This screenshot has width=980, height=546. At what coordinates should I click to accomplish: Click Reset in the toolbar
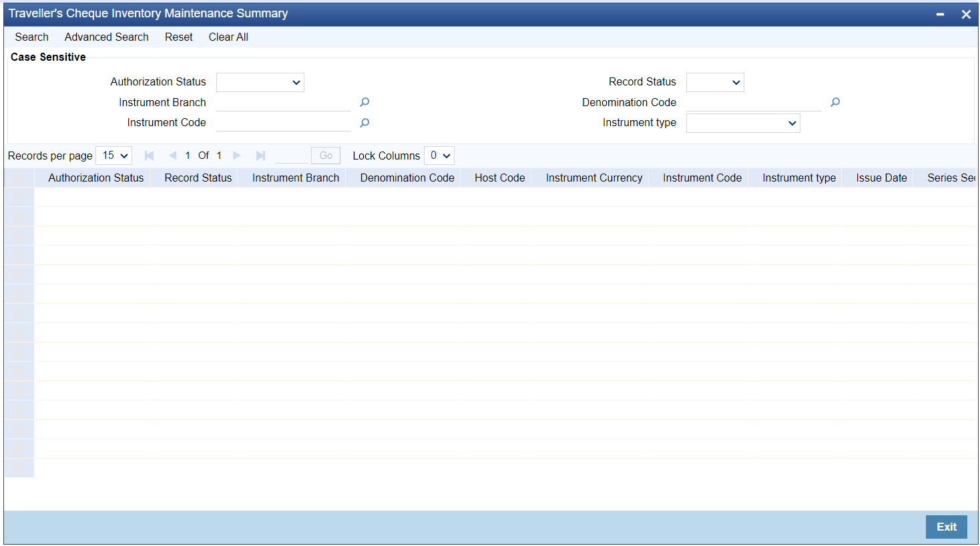[x=179, y=37]
